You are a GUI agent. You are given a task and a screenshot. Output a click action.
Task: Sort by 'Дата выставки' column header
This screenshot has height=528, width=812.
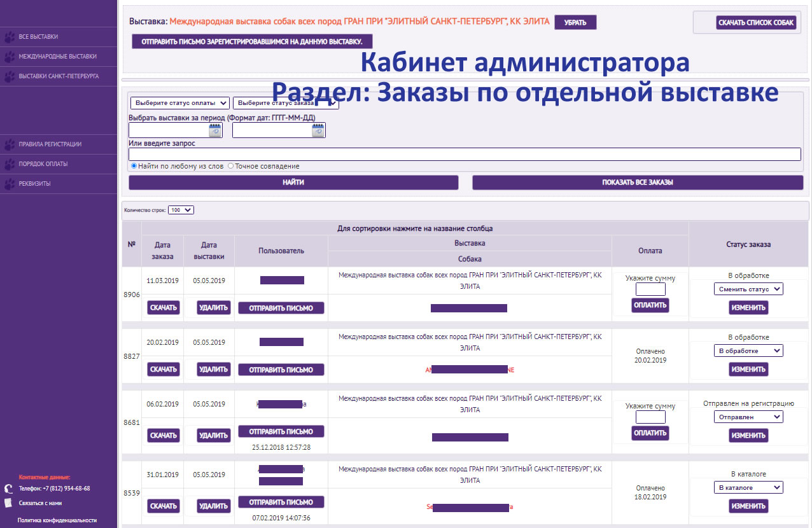pos(209,251)
